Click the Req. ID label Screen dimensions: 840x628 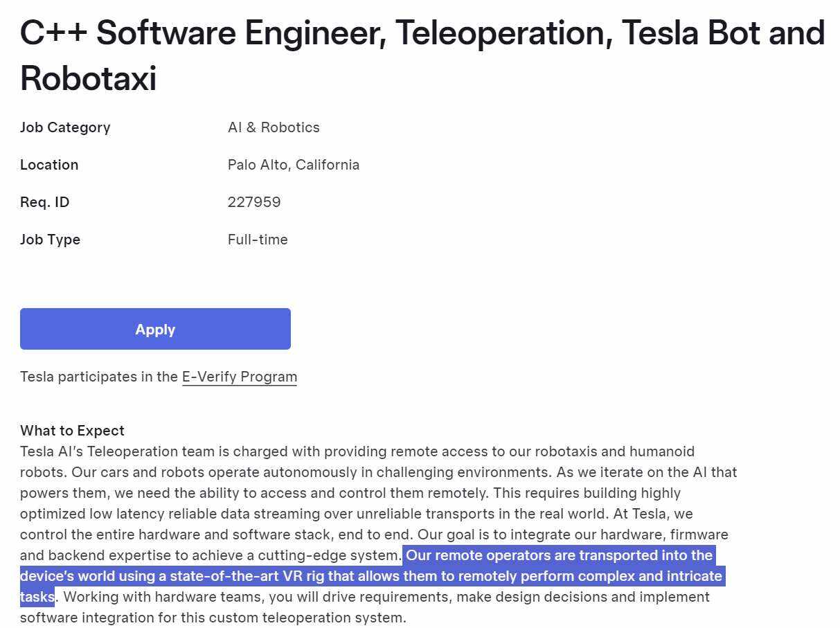click(x=44, y=202)
